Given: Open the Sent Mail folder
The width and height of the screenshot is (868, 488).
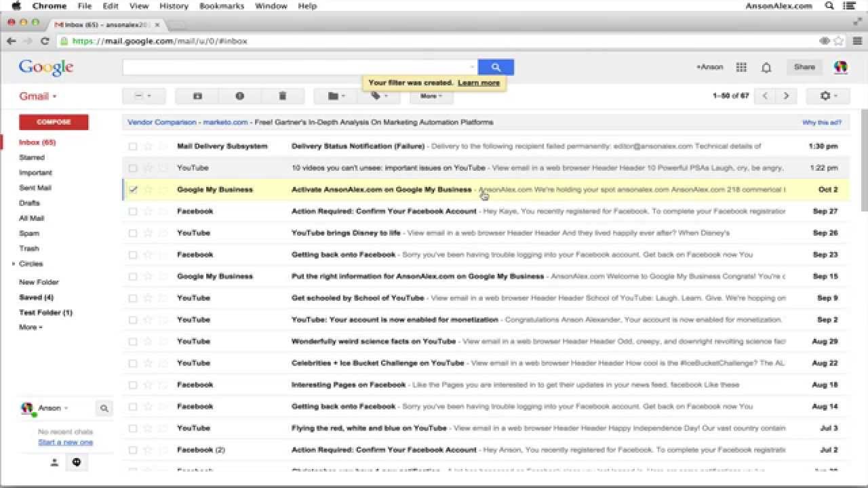Looking at the screenshot, I should pyautogui.click(x=35, y=188).
